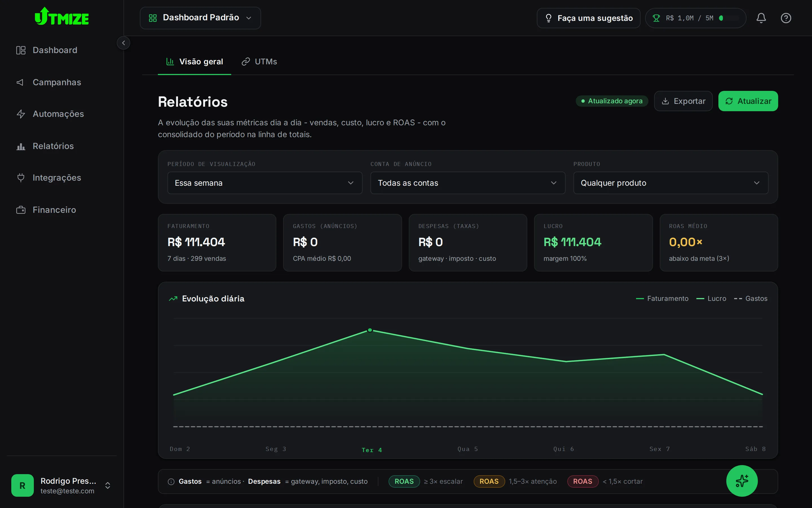The height and width of the screenshot is (508, 812).
Task: Toggle the Faturamento legend entry
Action: click(662, 299)
